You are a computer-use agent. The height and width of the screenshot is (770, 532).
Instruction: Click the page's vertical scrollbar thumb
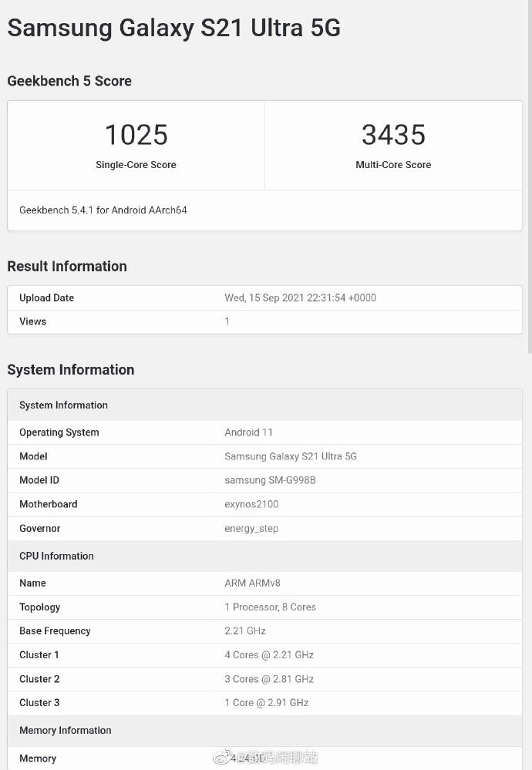[x=530, y=177]
